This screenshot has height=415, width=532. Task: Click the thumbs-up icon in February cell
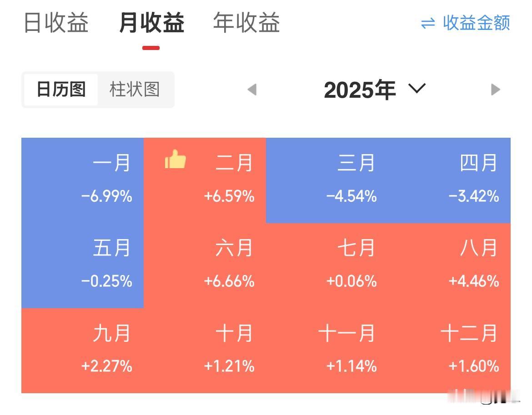click(x=176, y=160)
